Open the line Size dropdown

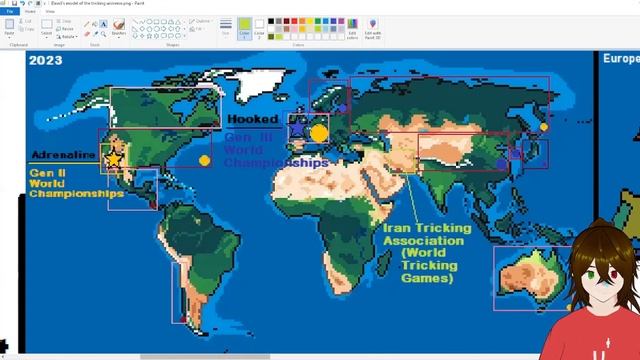(226, 29)
